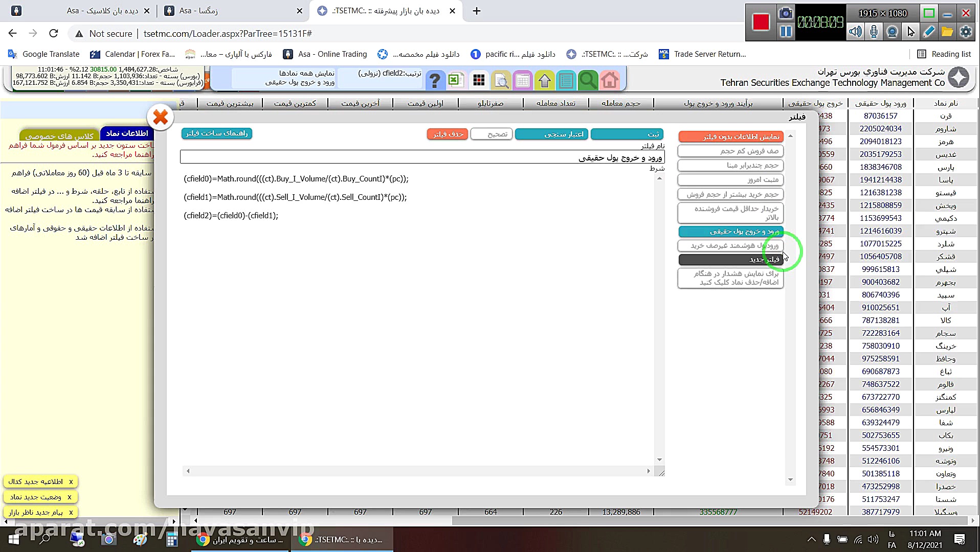Open راهنمای ساخت فیلتر filter guide
The width and height of the screenshot is (980, 552).
tap(217, 133)
